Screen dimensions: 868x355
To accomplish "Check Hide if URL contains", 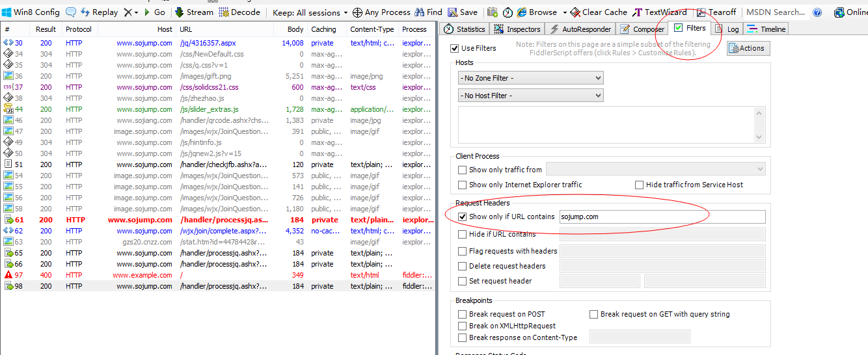I will [463, 234].
